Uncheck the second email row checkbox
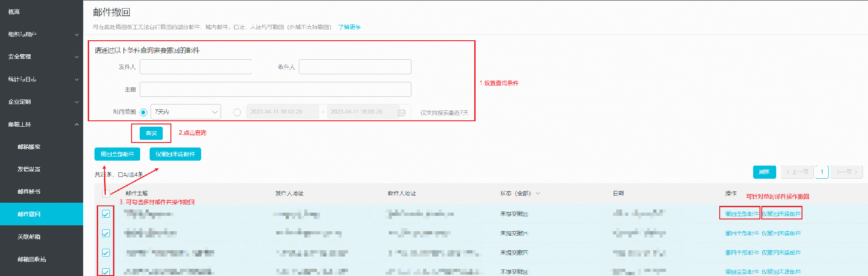Viewport: 868px width, 276px height. pos(106,233)
